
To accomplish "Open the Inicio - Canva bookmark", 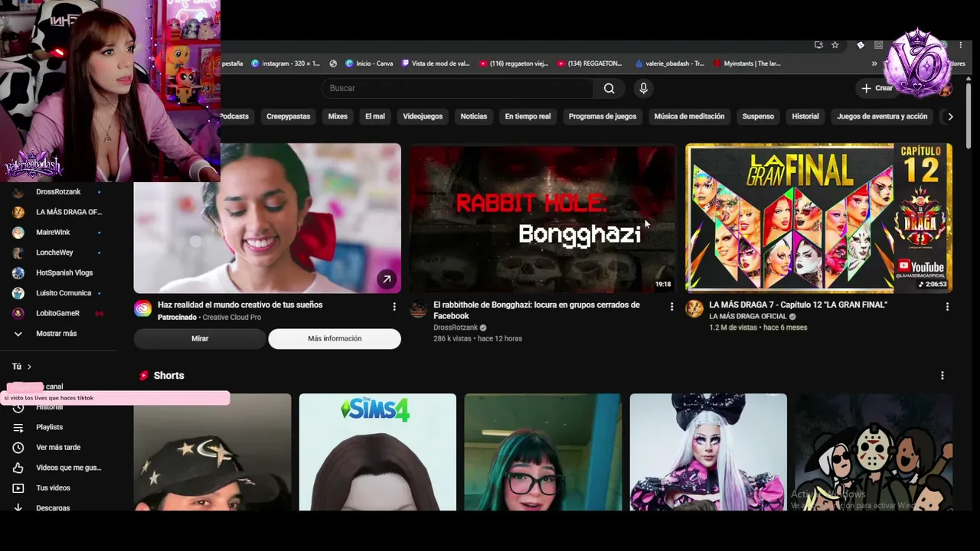I will point(368,64).
